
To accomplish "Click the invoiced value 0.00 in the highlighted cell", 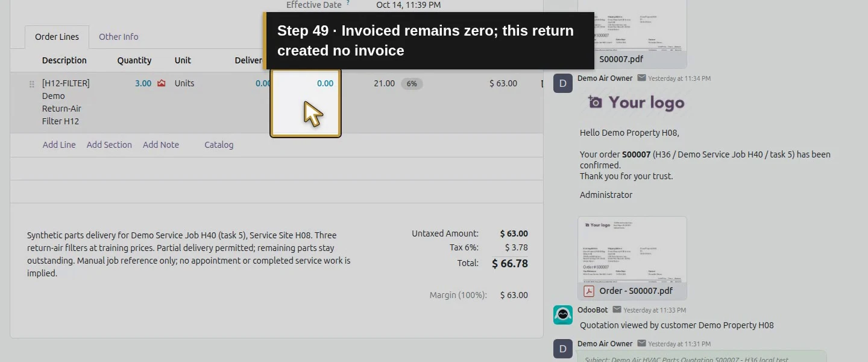I will (x=325, y=83).
